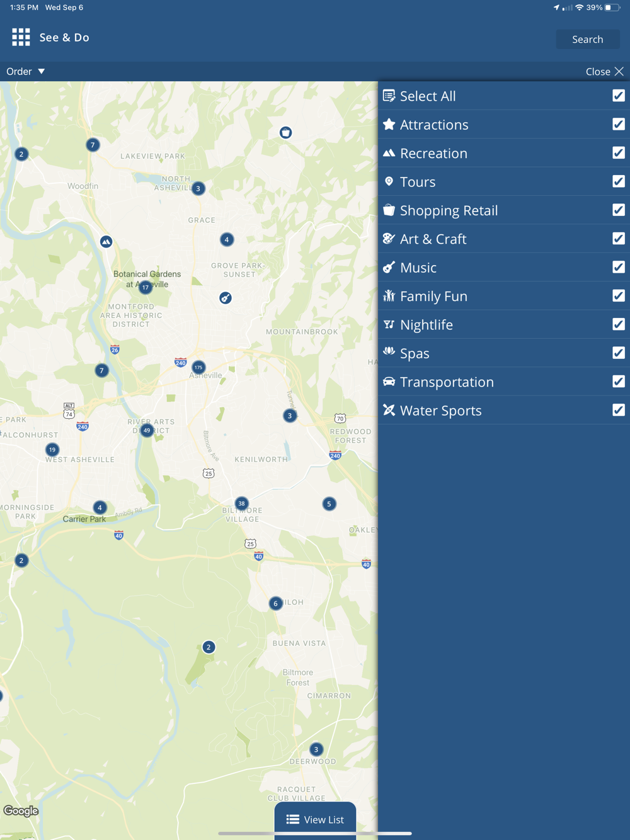Open the cluster marker showing 5
Screen dimensions: 630x840
coord(329,504)
